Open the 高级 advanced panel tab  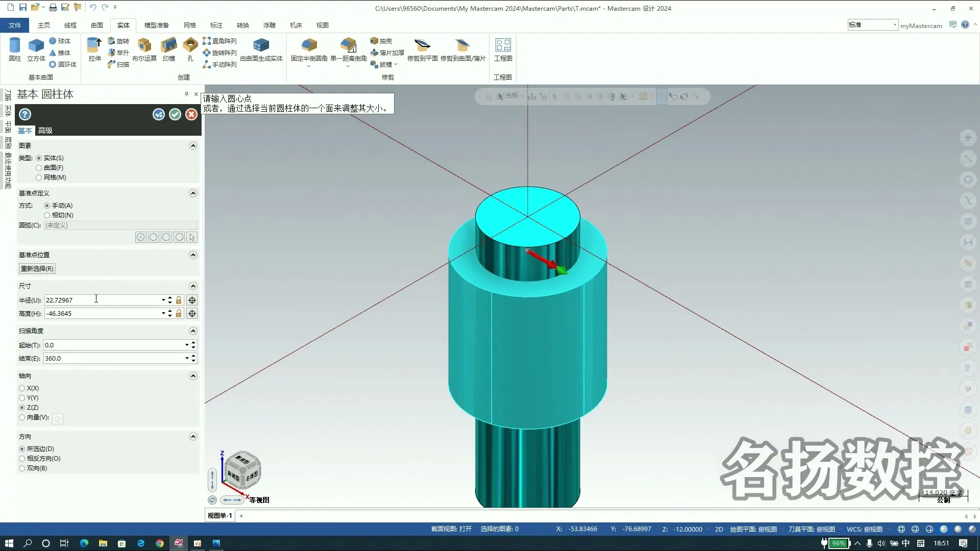45,131
